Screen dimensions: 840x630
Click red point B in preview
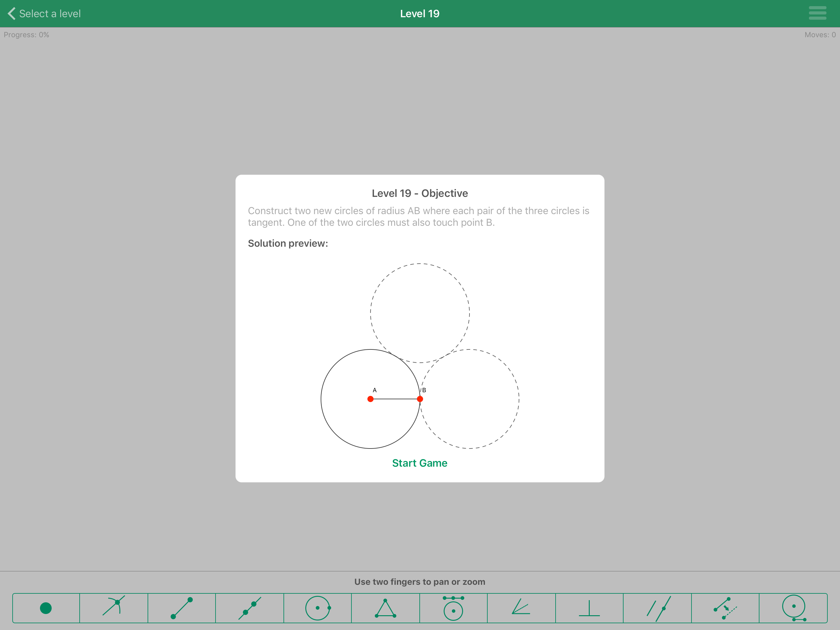[x=420, y=399]
